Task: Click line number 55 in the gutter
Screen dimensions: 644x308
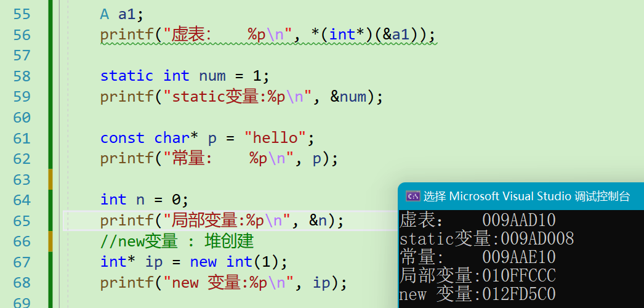Action: [x=22, y=14]
